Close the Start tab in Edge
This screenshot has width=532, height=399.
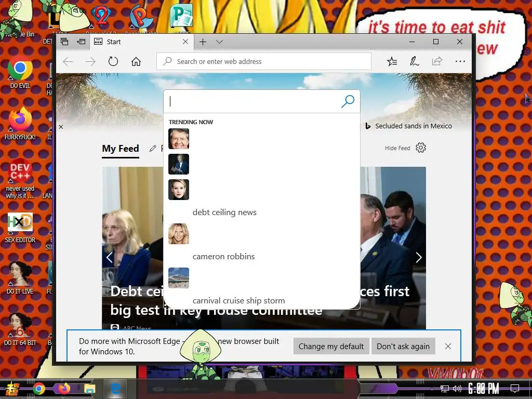tap(185, 42)
